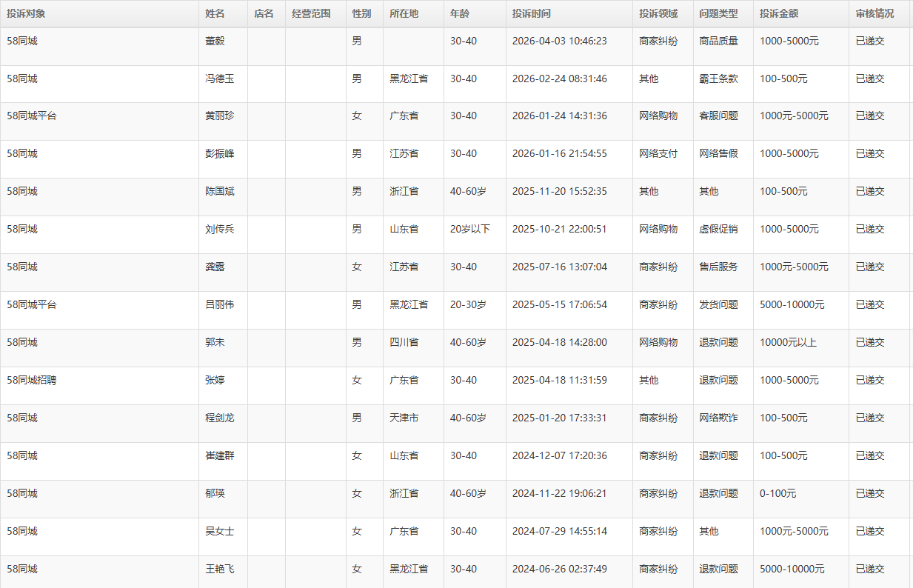Click the time 2025-07-16 13:07:04
This screenshot has width=913, height=588.
559,267
